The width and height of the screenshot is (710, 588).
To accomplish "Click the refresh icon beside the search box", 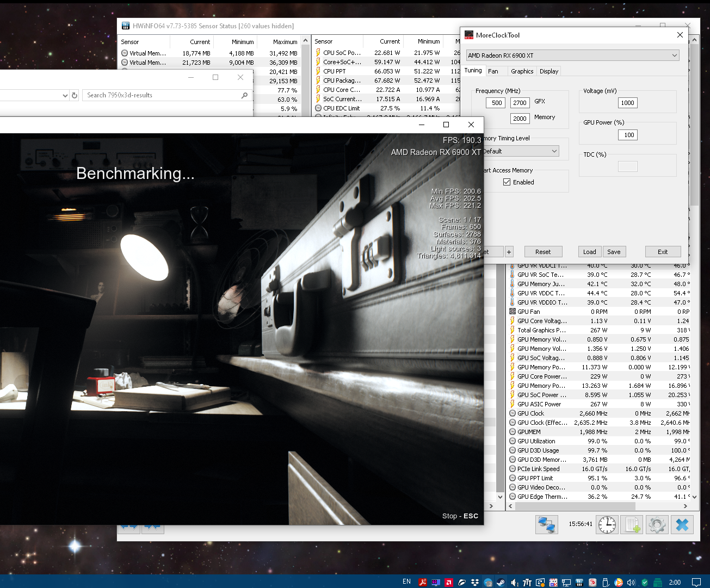I will pos(75,95).
